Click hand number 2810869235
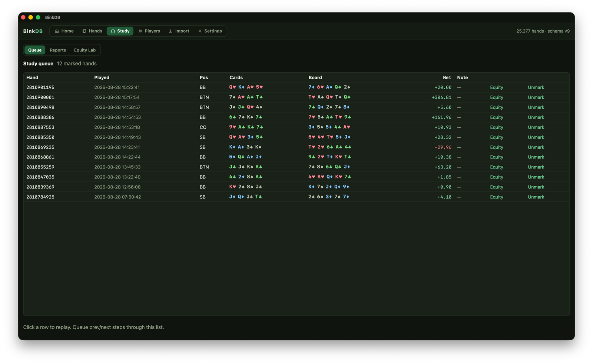This screenshot has width=593, height=364. pos(40,147)
